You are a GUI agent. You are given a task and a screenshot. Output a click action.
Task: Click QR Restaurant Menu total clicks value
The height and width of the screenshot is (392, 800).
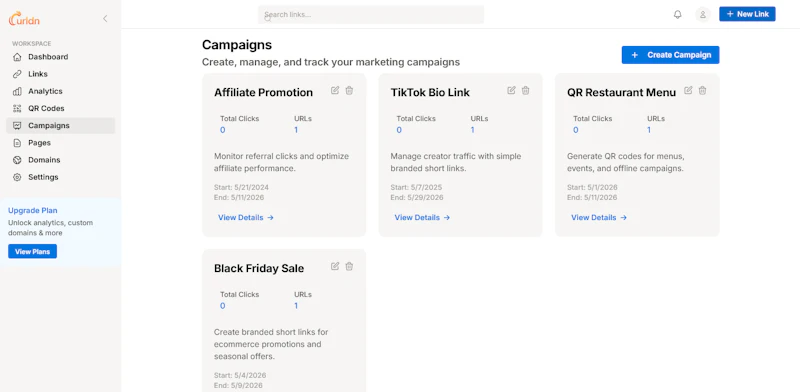tap(576, 130)
